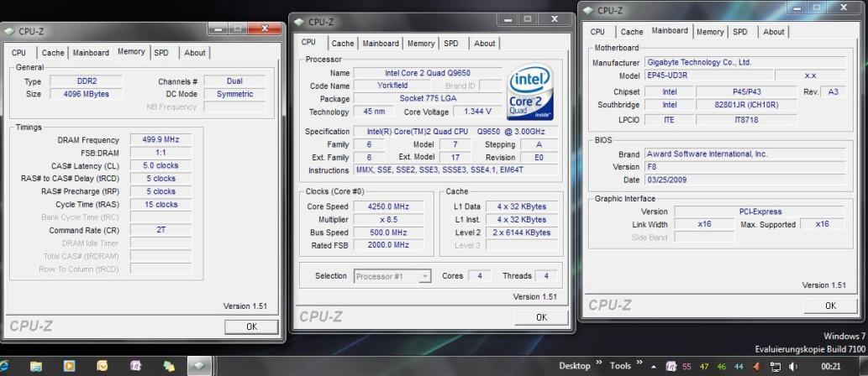Show hidden tray icons arrow
Screen dimensions: 868x376
point(654,367)
